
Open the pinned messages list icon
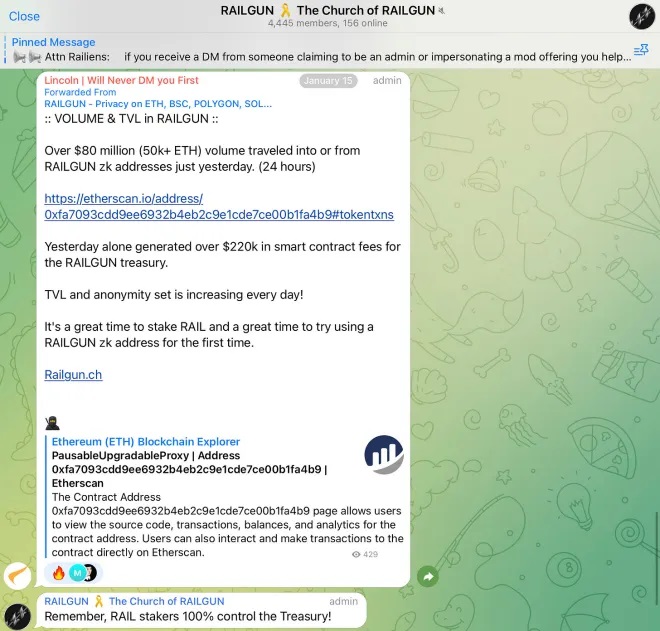641,50
